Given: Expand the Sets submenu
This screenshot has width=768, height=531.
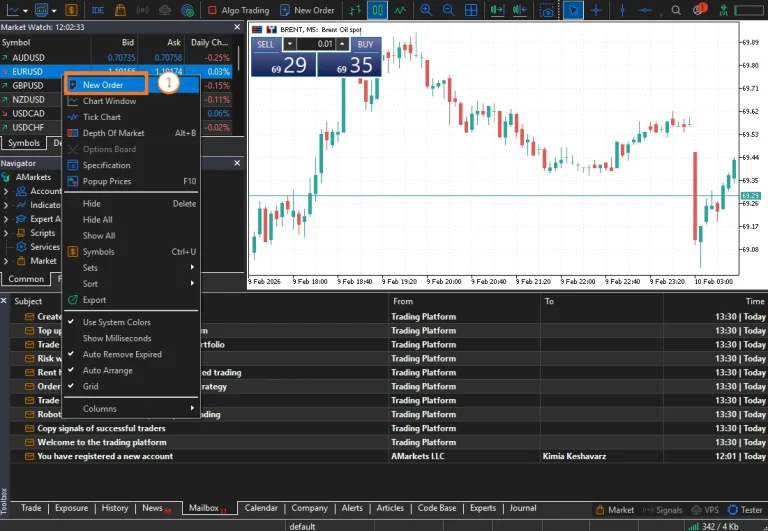Looking at the screenshot, I should tap(131, 268).
